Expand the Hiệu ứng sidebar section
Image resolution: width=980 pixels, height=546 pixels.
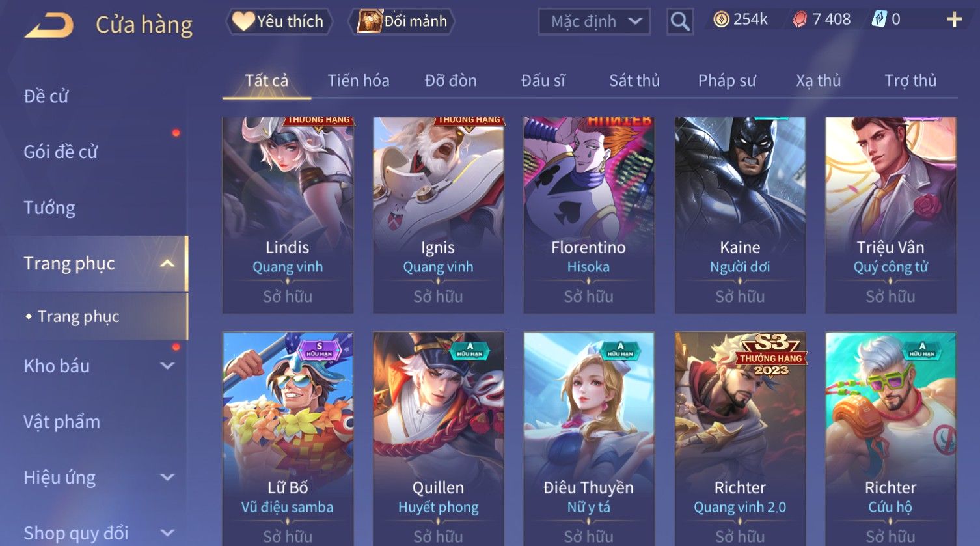[x=167, y=477]
